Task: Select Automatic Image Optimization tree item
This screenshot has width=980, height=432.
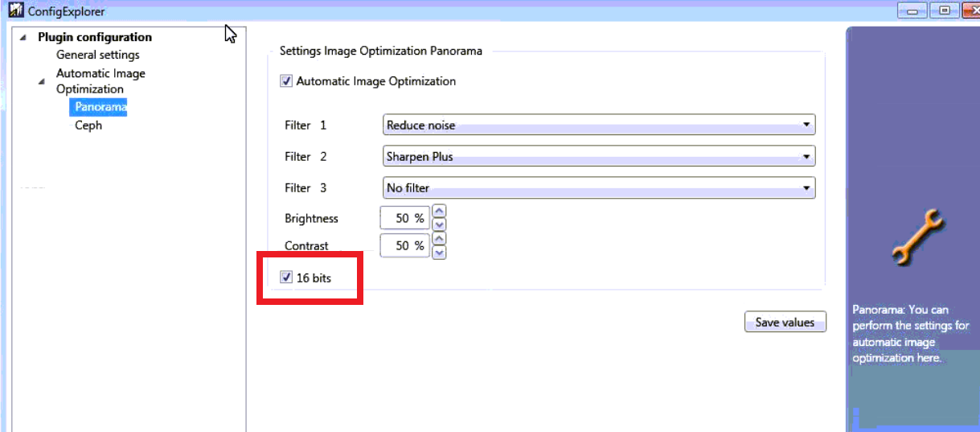Action: [x=100, y=81]
